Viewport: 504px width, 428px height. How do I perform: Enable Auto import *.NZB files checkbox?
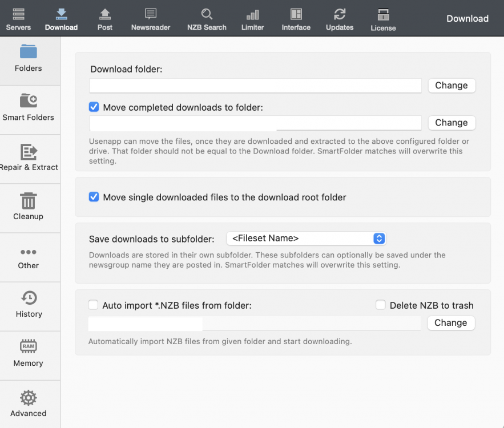(x=94, y=305)
